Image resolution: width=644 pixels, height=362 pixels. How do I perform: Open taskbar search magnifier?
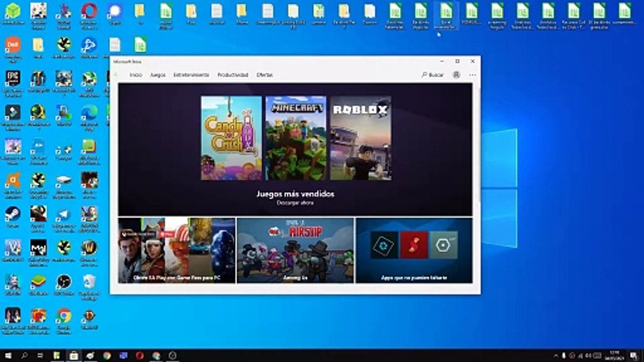tap(24, 356)
